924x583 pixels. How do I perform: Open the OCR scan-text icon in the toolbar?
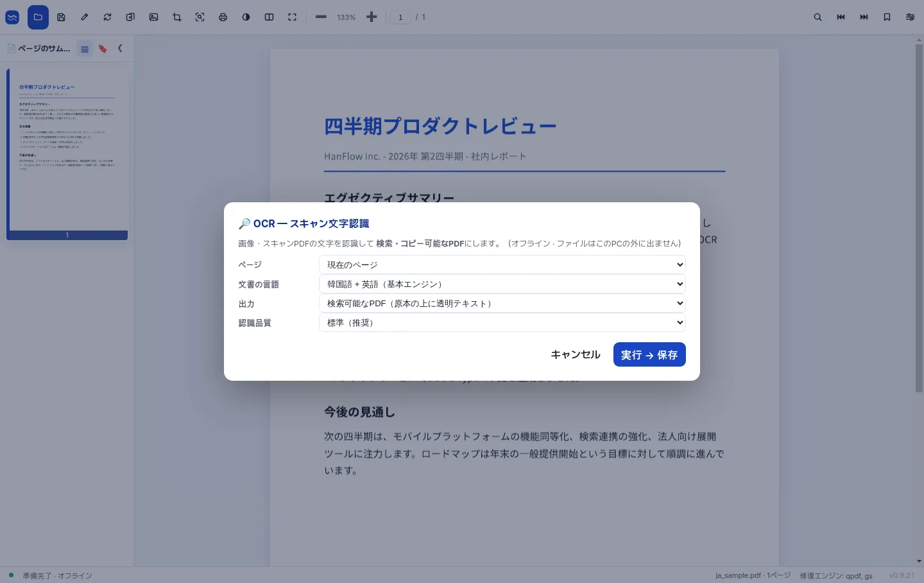pos(200,17)
